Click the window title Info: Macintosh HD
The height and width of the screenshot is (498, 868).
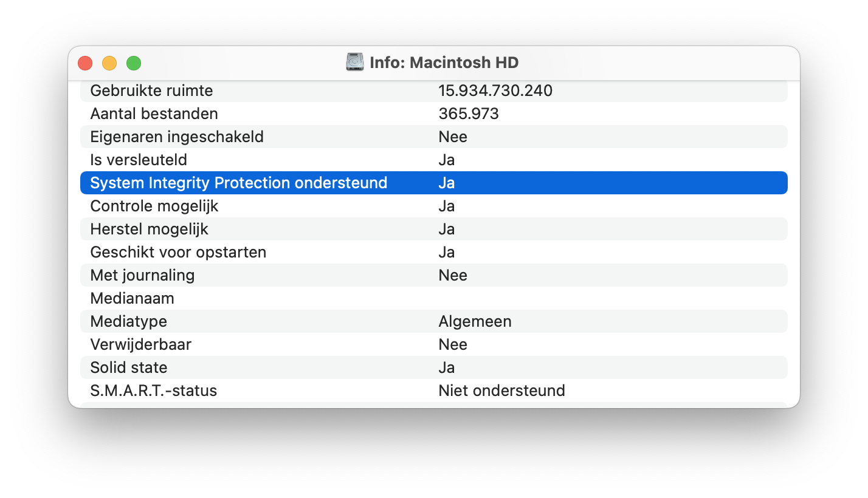tap(444, 63)
